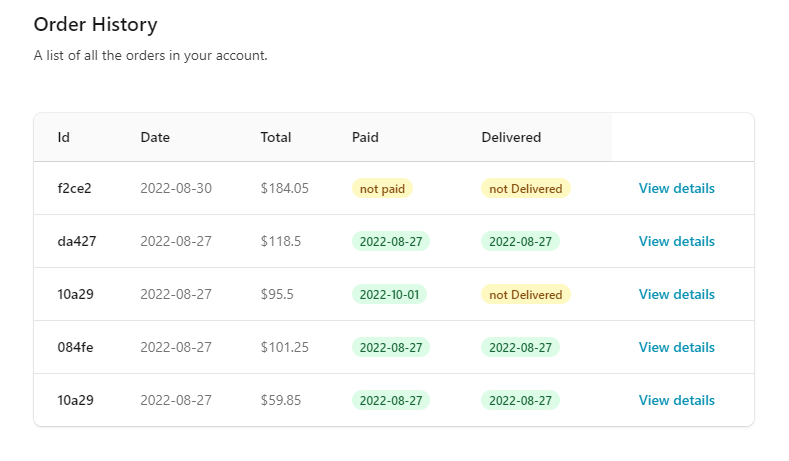The width and height of the screenshot is (789, 461).
Task: Click the total $59.85
Action: [x=280, y=400]
